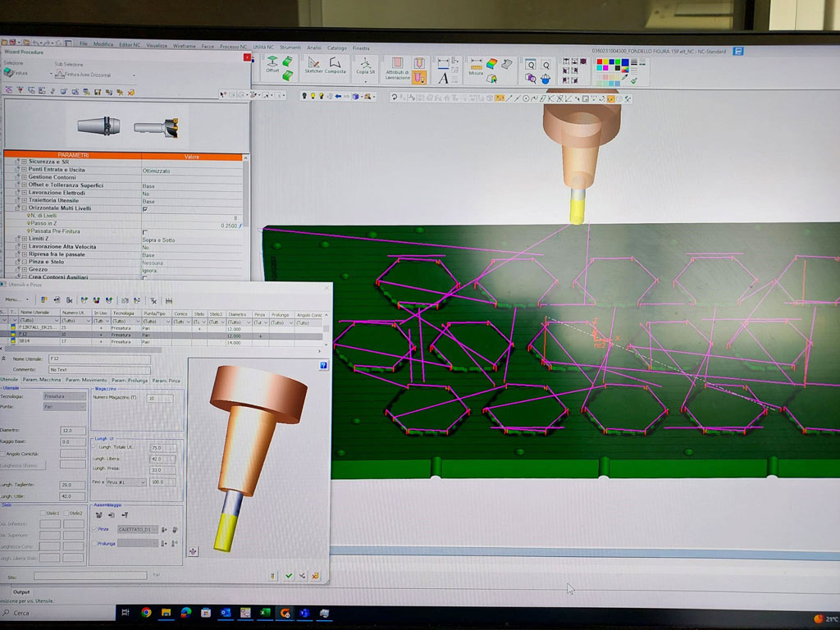This screenshot has width=840, height=630.
Task: Open the Offset tool in the ribbon
Action: pyautogui.click(x=272, y=64)
